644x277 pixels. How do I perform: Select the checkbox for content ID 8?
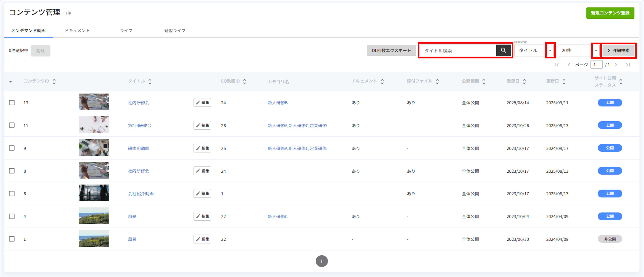[12, 171]
